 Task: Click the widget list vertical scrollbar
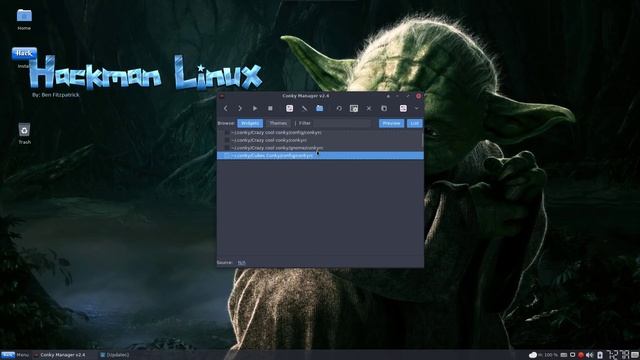tap(422, 140)
